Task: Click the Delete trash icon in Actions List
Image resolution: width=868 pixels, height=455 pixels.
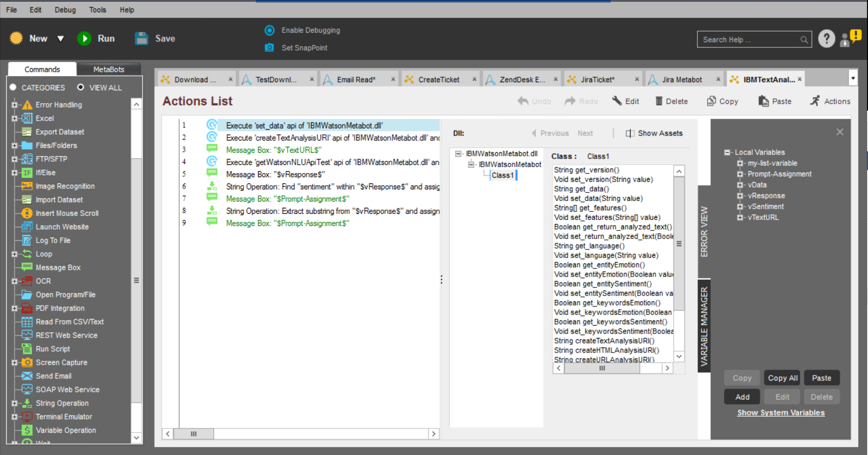Action: coord(659,101)
